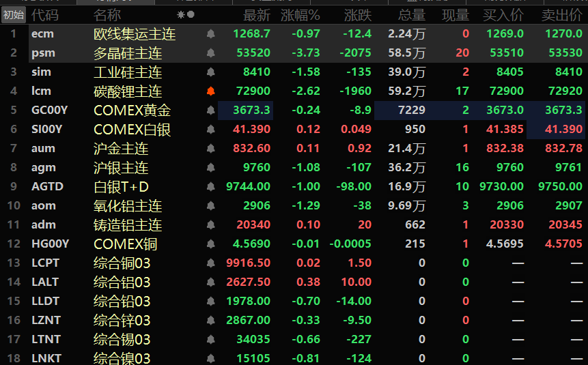Screen dimensions: 588x365
Task: Click the bell alert icon for COMEX黄金
Action: [211, 111]
